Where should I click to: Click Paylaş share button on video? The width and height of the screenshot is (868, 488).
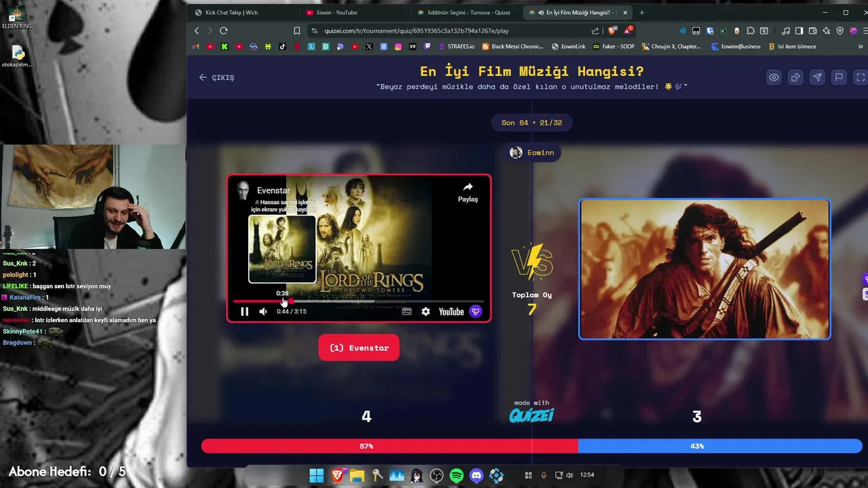tap(468, 192)
